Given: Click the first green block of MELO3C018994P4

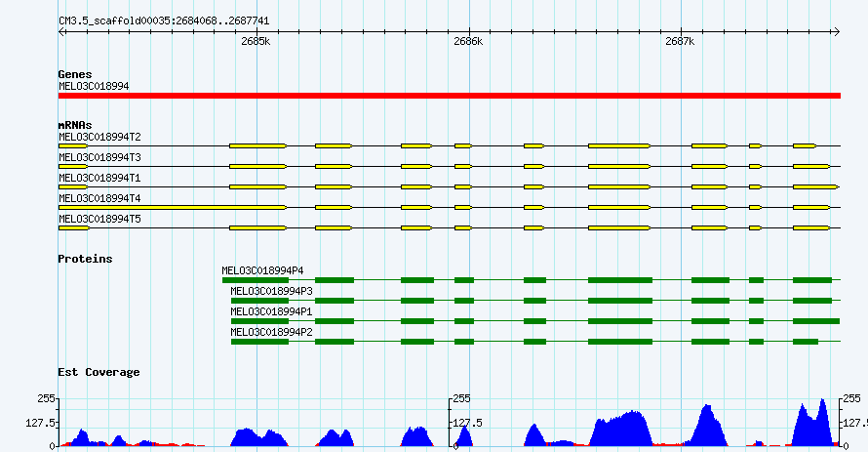Looking at the screenshot, I should tap(256, 280).
